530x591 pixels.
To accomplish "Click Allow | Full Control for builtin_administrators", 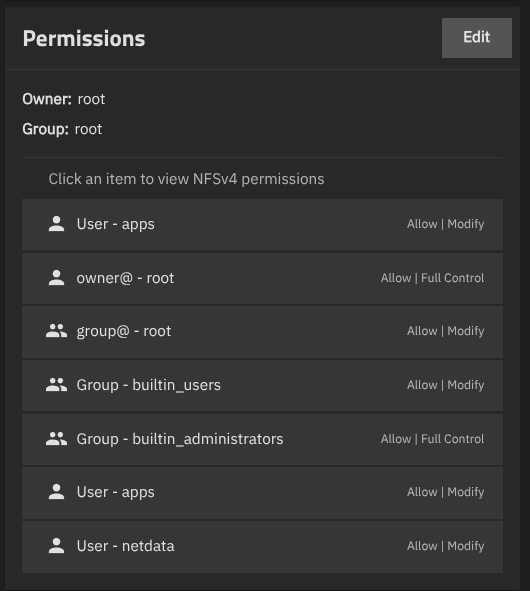I will 432,439.
